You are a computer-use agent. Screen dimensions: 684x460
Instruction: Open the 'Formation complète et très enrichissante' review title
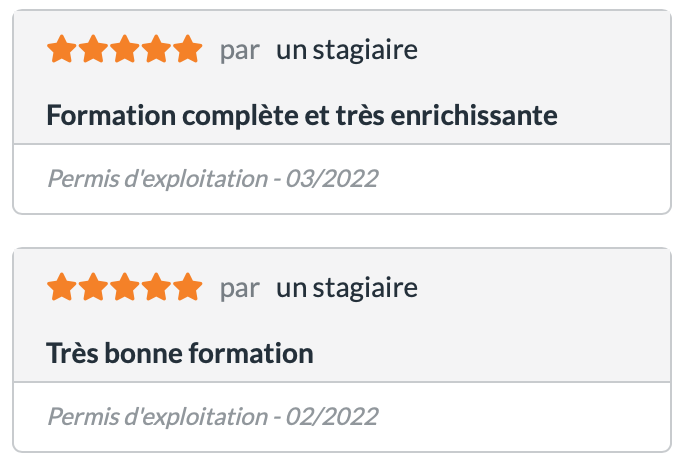[x=302, y=115]
